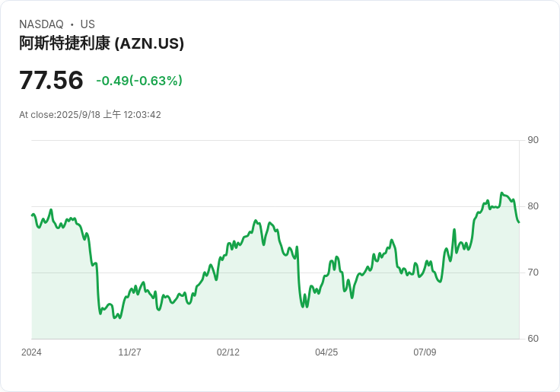This screenshot has width=560, height=392.
Task: Select the 02/12 date axis marker
Action: click(228, 352)
